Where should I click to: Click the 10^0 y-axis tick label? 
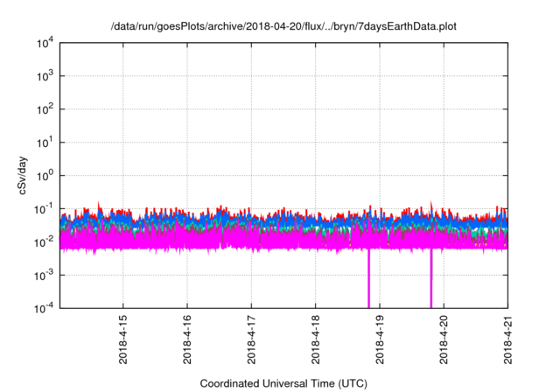[x=45, y=176]
